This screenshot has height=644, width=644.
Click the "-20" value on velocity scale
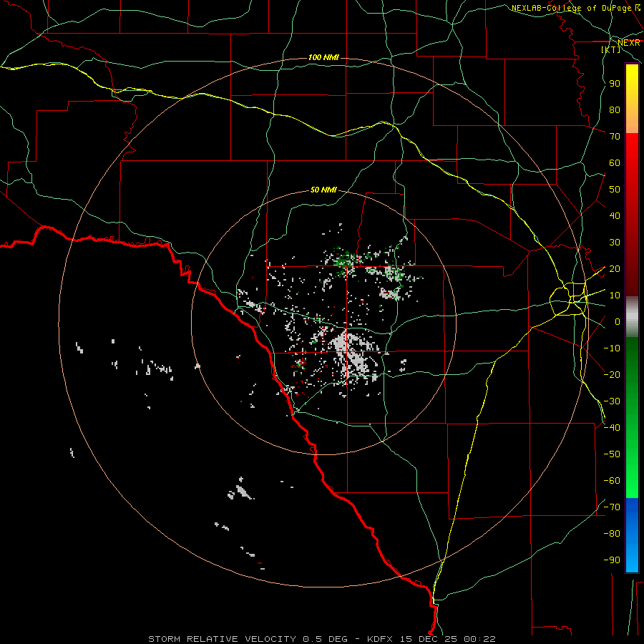pos(612,374)
